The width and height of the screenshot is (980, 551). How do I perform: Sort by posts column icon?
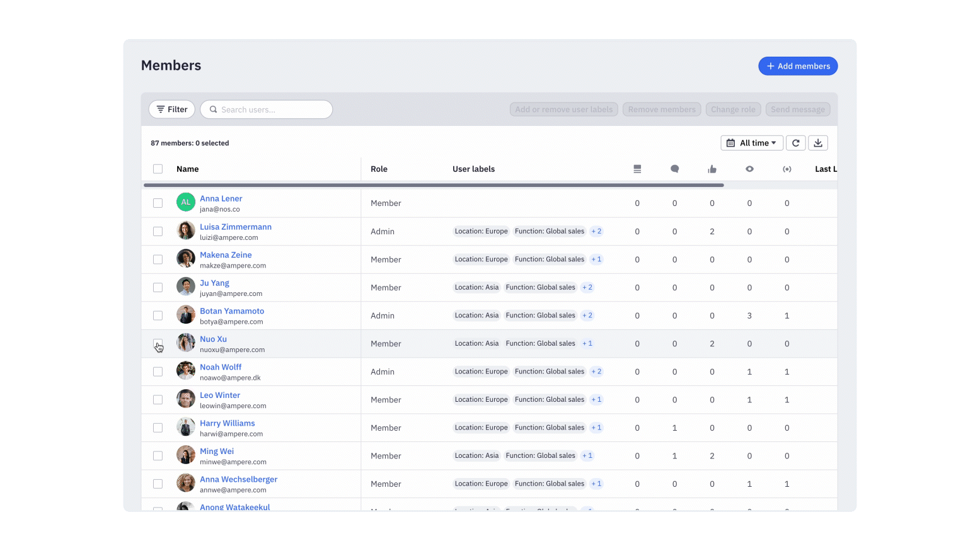click(x=637, y=169)
